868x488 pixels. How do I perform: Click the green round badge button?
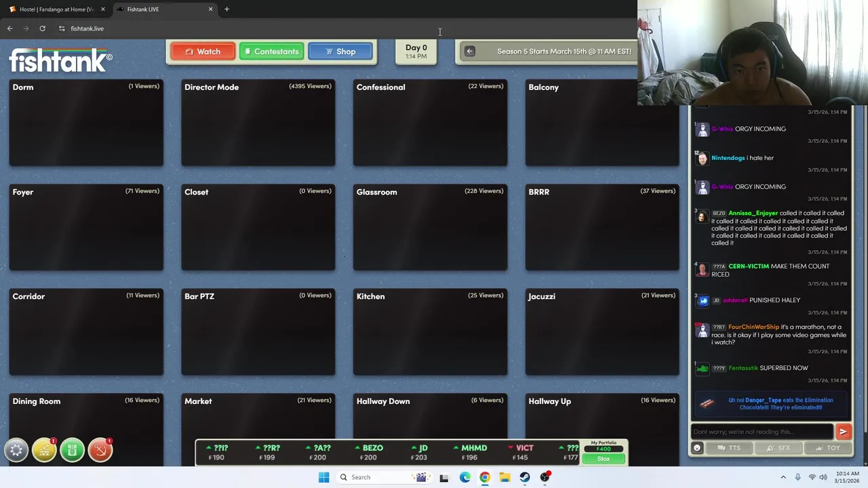[72, 450]
